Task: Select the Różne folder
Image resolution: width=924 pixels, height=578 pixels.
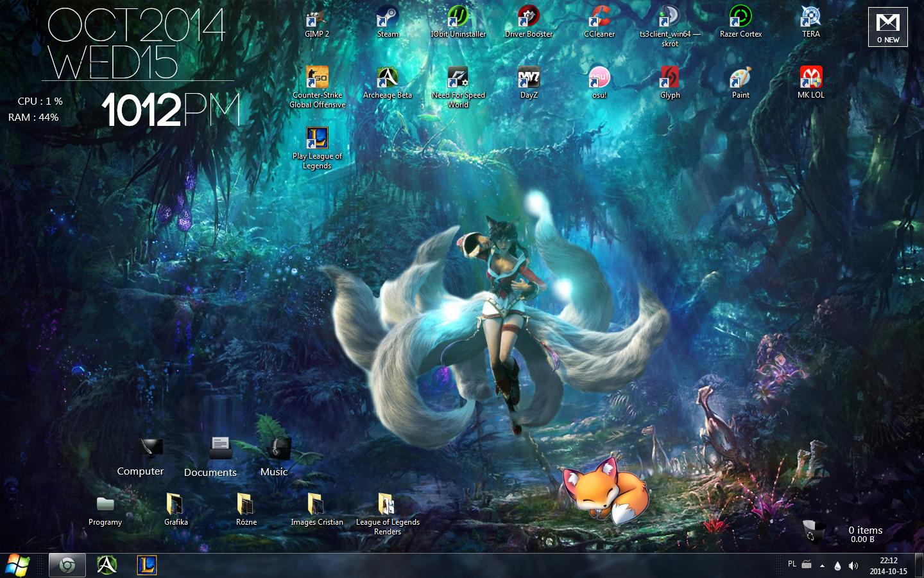Action: click(246, 510)
